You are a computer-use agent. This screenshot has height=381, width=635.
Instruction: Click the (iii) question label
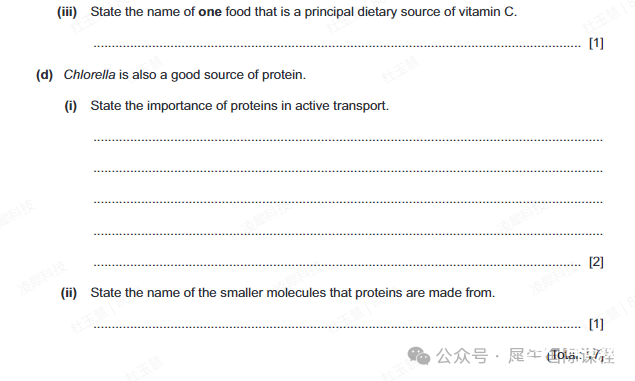(x=67, y=12)
